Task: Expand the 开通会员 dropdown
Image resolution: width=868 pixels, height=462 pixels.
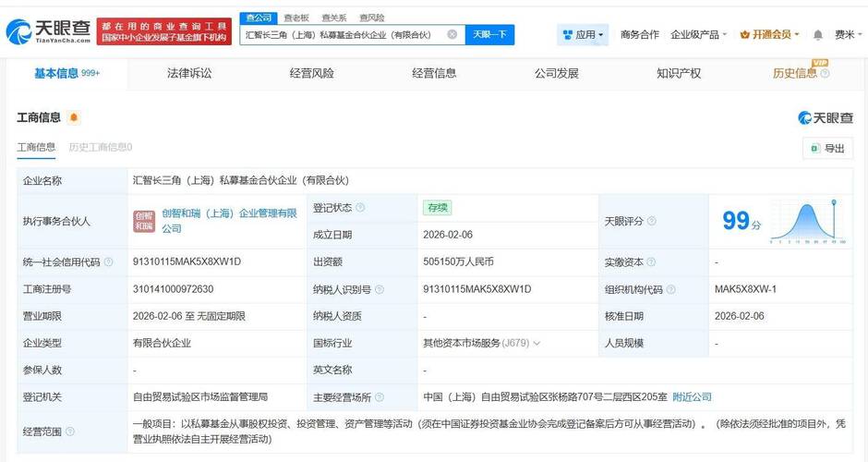Action: [x=770, y=35]
